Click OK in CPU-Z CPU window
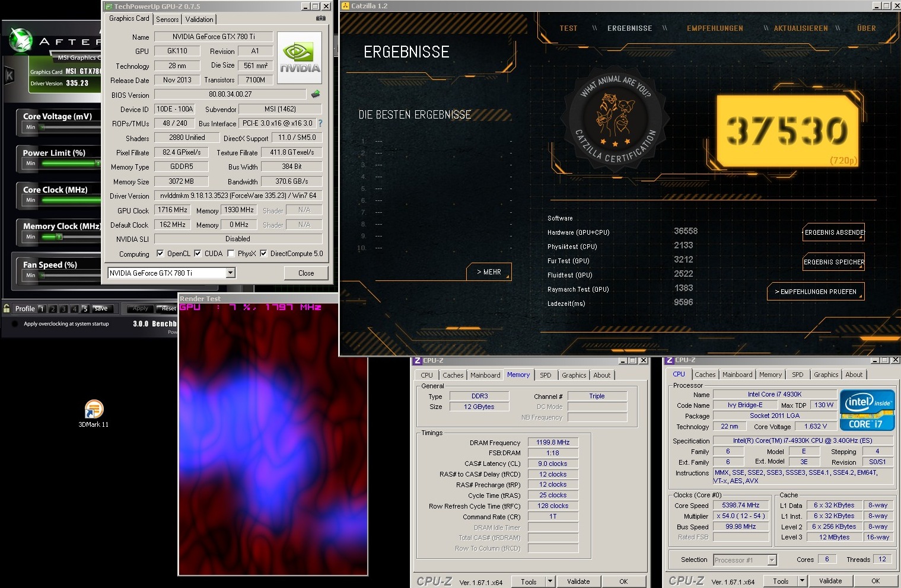This screenshot has width=901, height=588. (x=875, y=581)
